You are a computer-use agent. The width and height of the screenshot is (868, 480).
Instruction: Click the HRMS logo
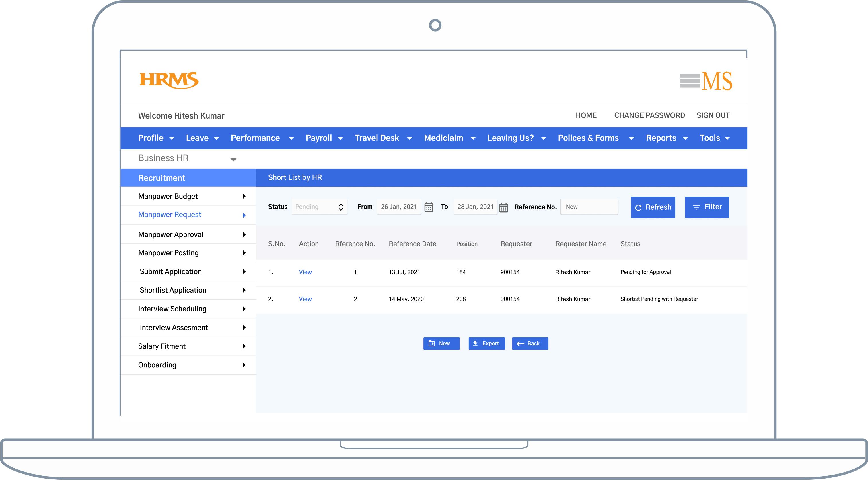point(168,80)
